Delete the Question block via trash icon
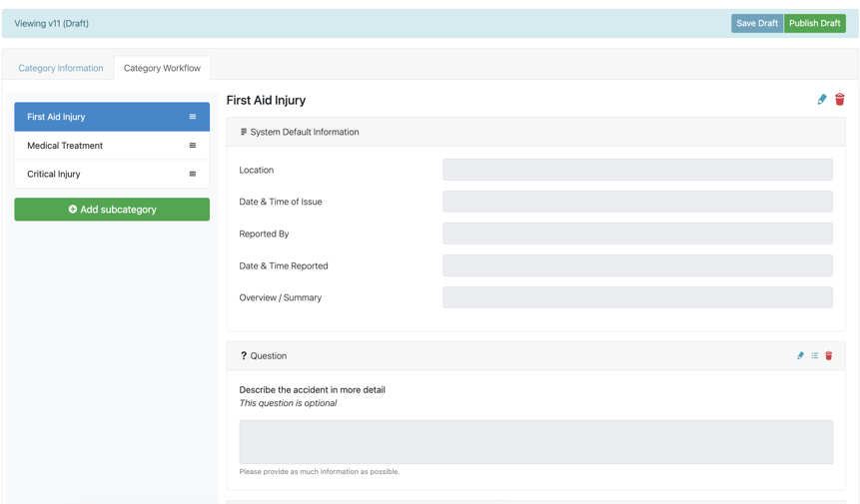860x504 pixels. coord(829,355)
